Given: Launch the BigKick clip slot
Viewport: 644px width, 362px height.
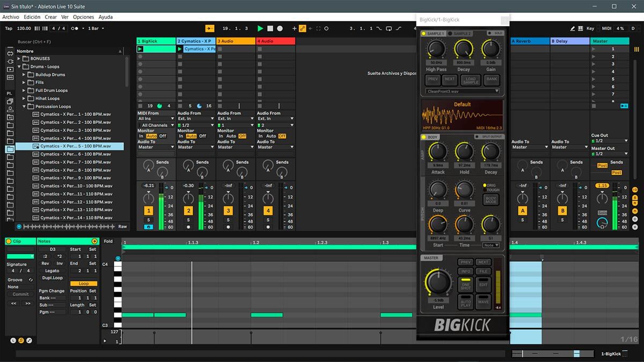Looking at the screenshot, I should (141, 49).
